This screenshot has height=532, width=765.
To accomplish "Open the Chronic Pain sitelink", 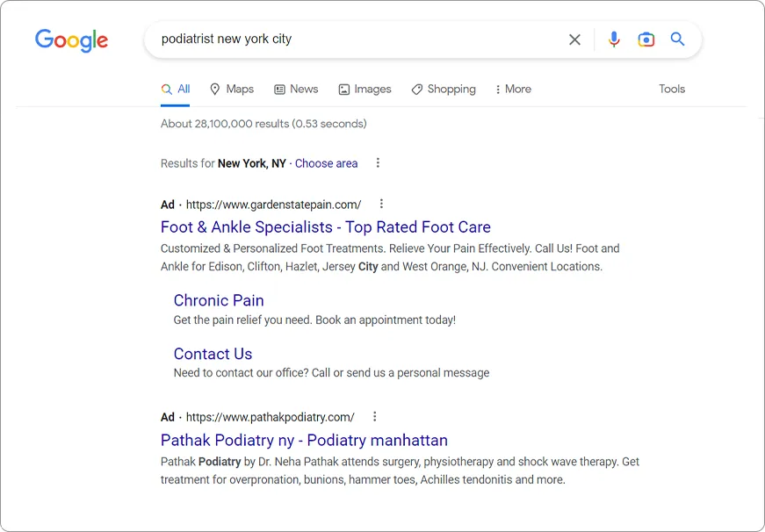I will pos(219,300).
